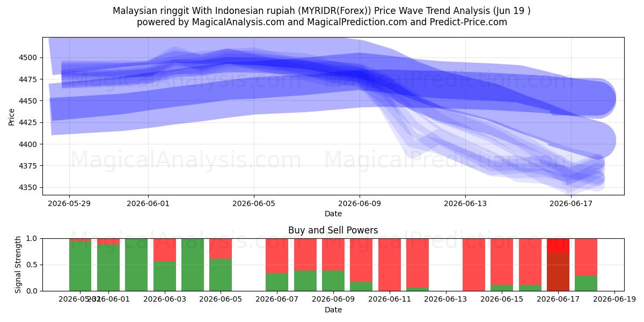644x322 pixels.
Task: Click the dark red bar at 2026-06-17
Action: click(558, 272)
